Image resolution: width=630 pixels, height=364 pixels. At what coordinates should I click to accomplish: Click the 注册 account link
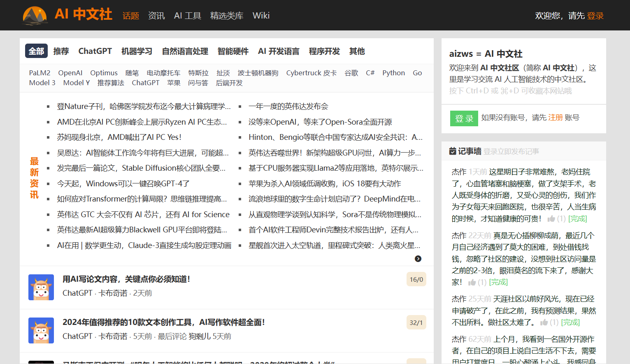(x=555, y=118)
